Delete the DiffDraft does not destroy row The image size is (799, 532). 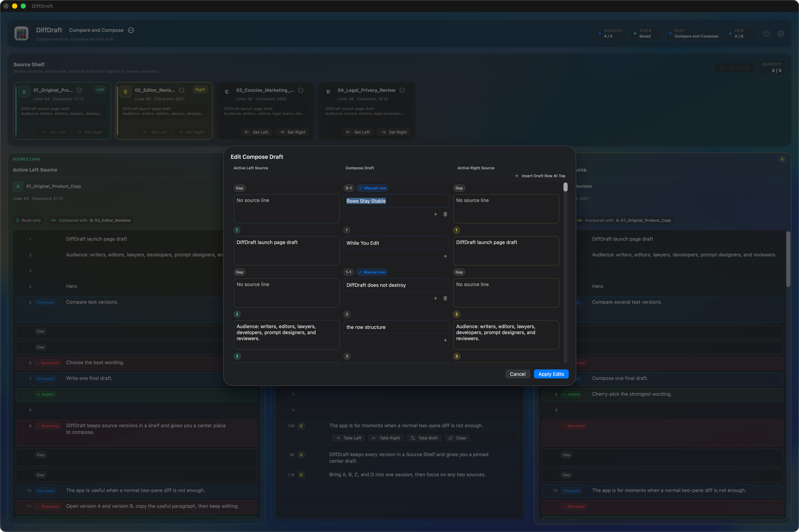pyautogui.click(x=445, y=298)
